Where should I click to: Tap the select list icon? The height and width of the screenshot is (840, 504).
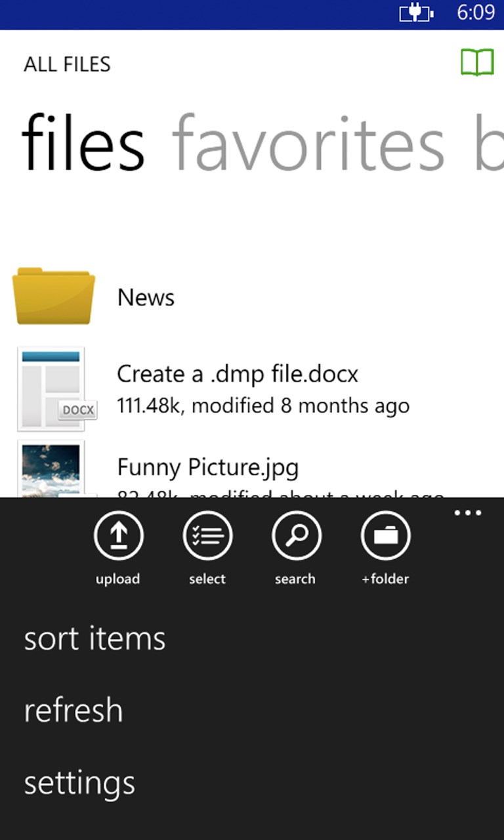(207, 535)
